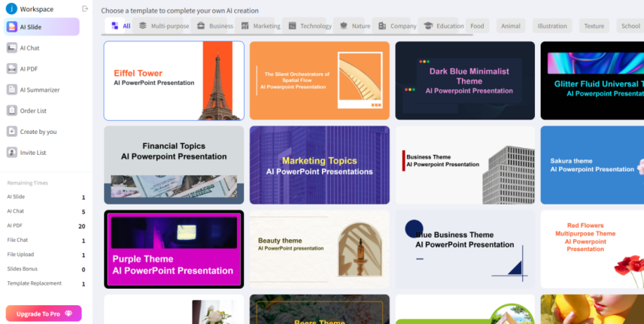
Task: Choose the Beers Theme template
Action: [320, 309]
